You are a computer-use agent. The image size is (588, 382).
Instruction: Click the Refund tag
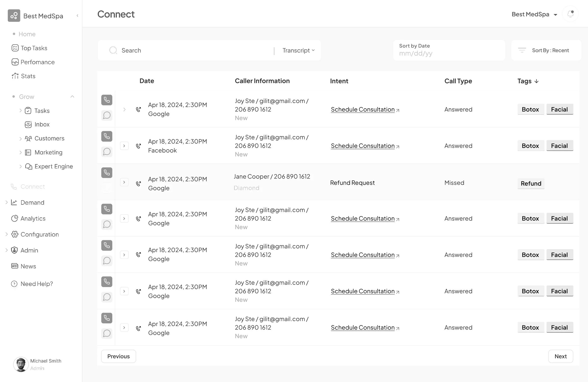[531, 183]
